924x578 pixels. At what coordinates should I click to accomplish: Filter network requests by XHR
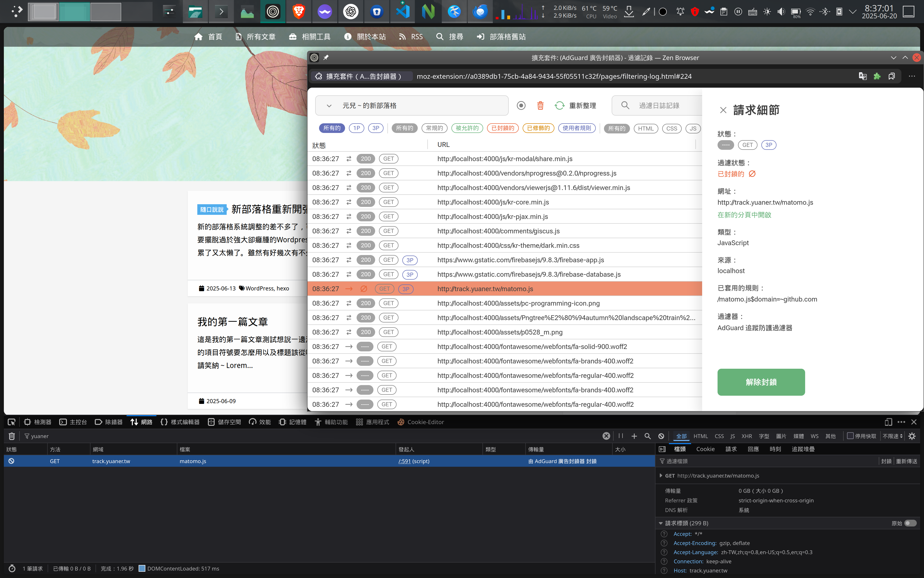(x=746, y=436)
